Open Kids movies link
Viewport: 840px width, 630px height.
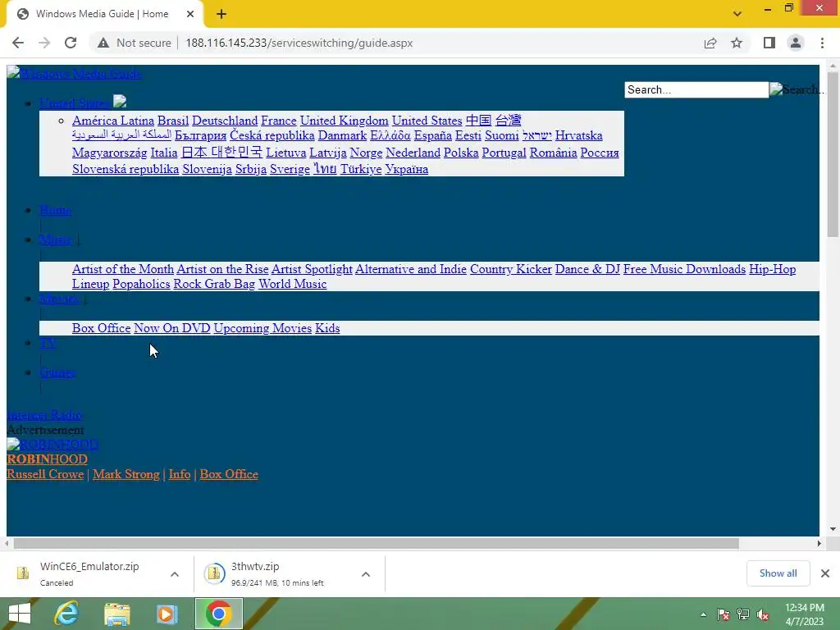[x=327, y=328]
